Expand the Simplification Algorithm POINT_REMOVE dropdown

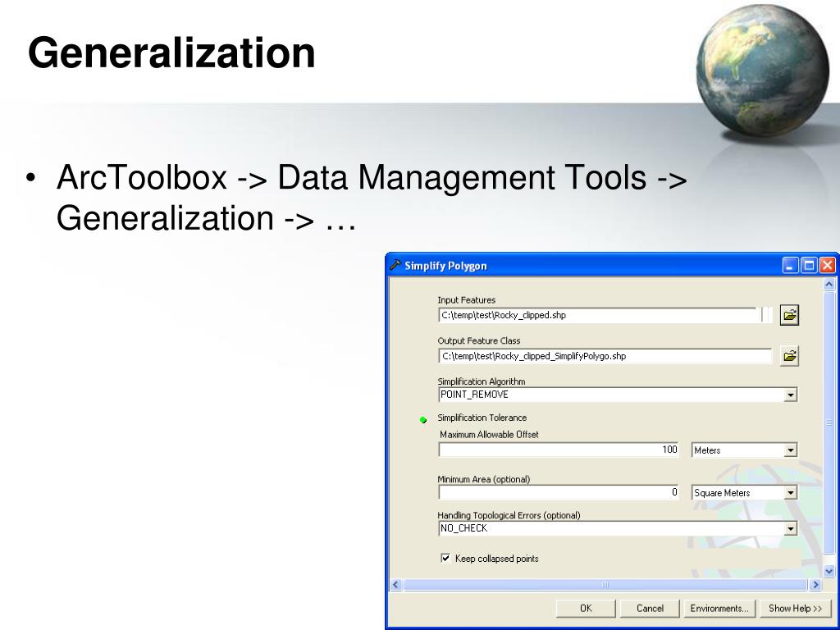pos(790,395)
